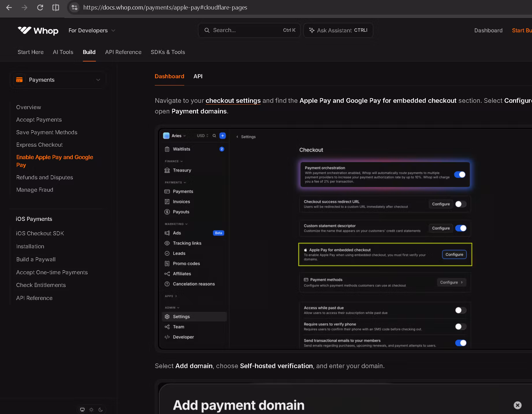Follow the checkout settings link
The width and height of the screenshot is (532, 414).
click(233, 100)
